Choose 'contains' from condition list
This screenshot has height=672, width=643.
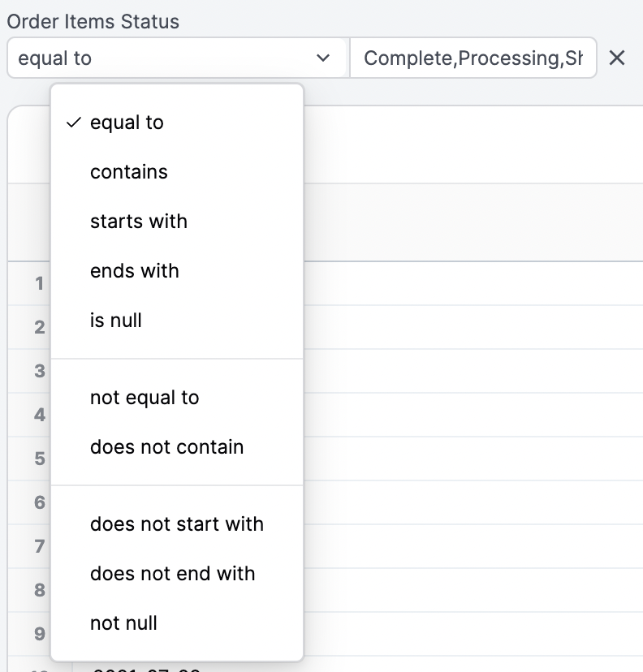[x=129, y=172]
